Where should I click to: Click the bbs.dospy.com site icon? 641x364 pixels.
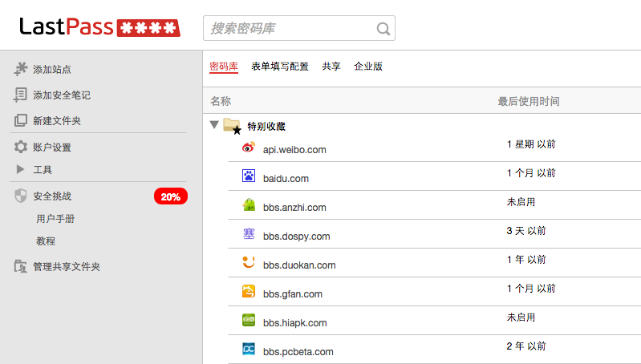pyautogui.click(x=249, y=233)
